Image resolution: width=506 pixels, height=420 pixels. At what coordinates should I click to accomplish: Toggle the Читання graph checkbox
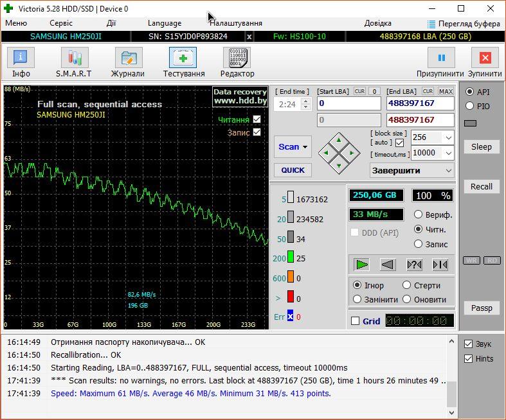pos(257,119)
